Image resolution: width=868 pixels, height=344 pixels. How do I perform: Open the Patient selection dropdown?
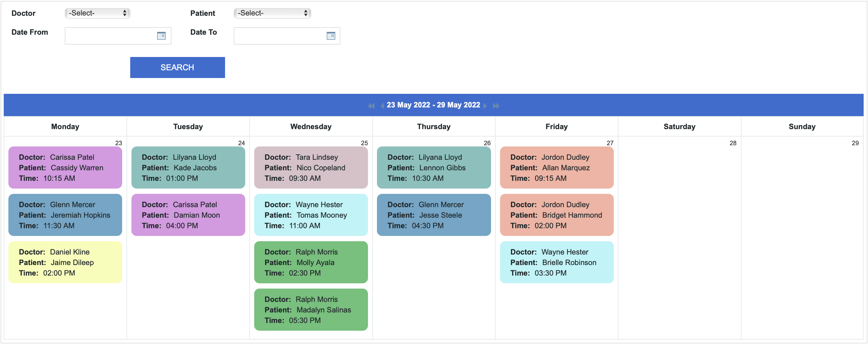coord(272,13)
